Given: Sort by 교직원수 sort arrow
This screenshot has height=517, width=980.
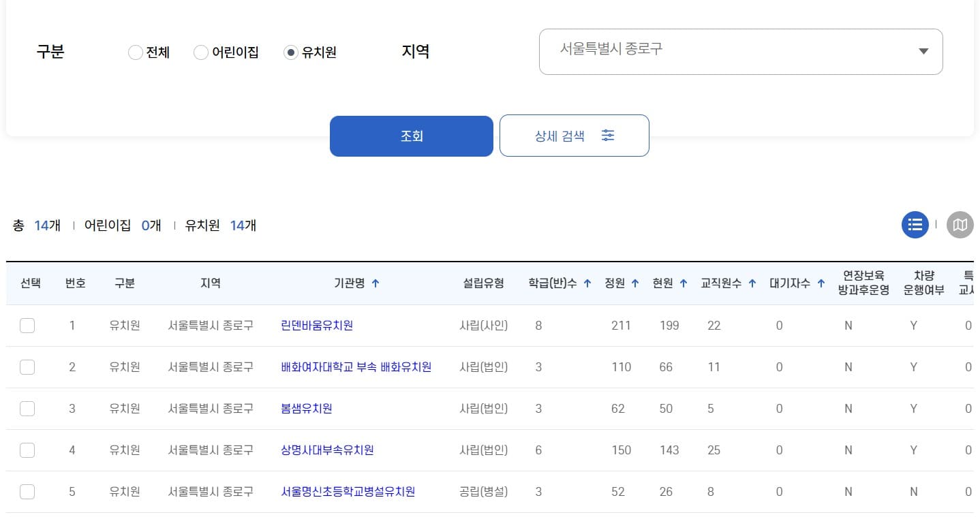Looking at the screenshot, I should pos(752,283).
